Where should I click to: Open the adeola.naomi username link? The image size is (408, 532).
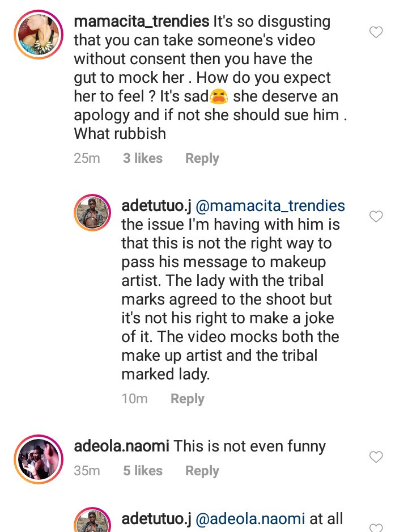coord(122,446)
